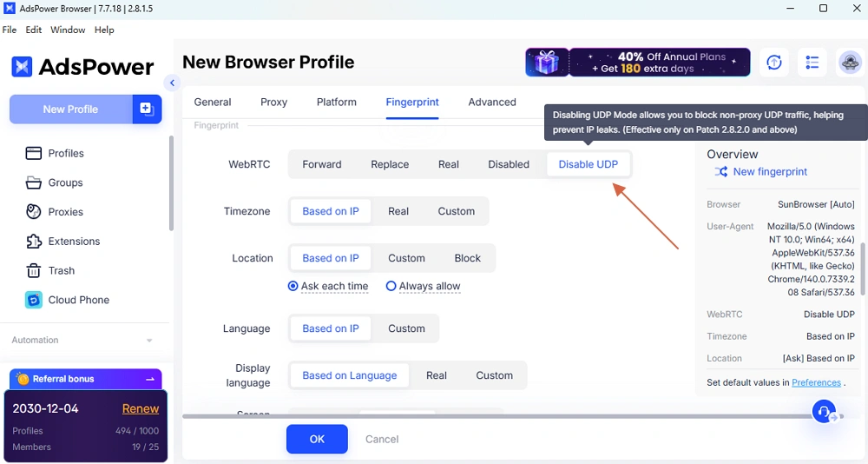The height and width of the screenshot is (464, 868).
Task: Open the Profiles section in sidebar
Action: (x=66, y=153)
